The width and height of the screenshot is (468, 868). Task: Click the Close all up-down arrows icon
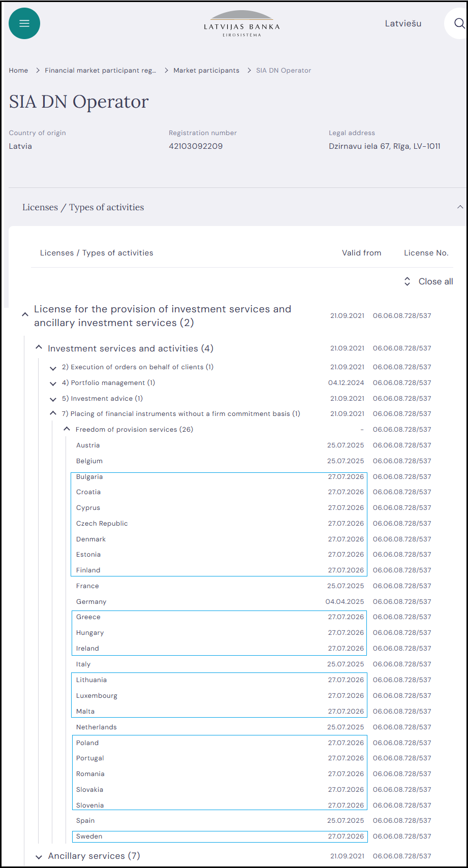tap(407, 281)
